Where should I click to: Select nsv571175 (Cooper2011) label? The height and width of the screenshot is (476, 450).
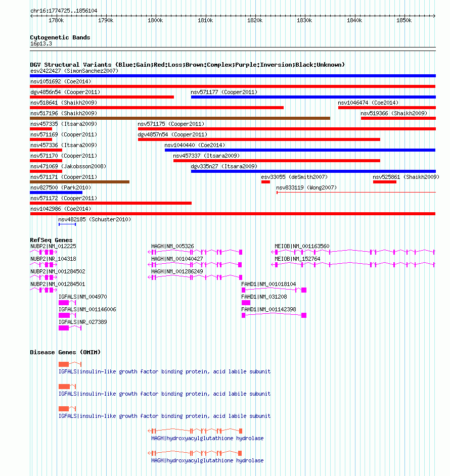coord(171,124)
